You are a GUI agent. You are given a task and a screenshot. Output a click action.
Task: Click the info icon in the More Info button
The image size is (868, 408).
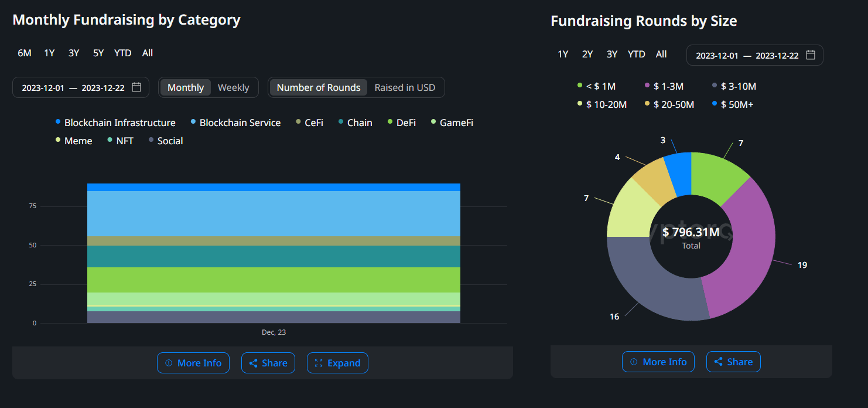pyautogui.click(x=168, y=363)
